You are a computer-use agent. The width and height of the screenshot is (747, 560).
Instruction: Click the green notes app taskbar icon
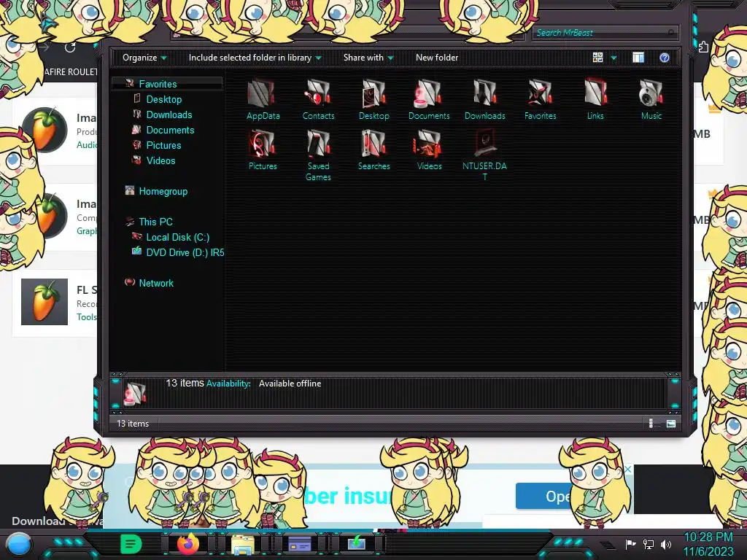131,544
